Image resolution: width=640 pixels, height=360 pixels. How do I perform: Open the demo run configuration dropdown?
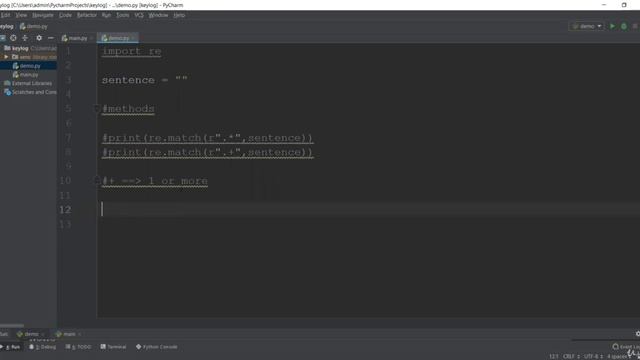tap(587, 26)
